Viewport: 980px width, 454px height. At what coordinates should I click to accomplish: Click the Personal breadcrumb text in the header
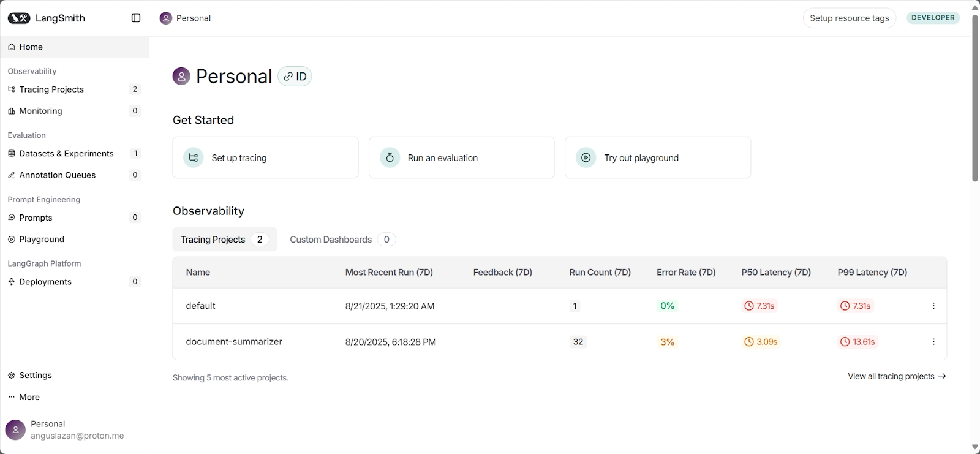(194, 18)
